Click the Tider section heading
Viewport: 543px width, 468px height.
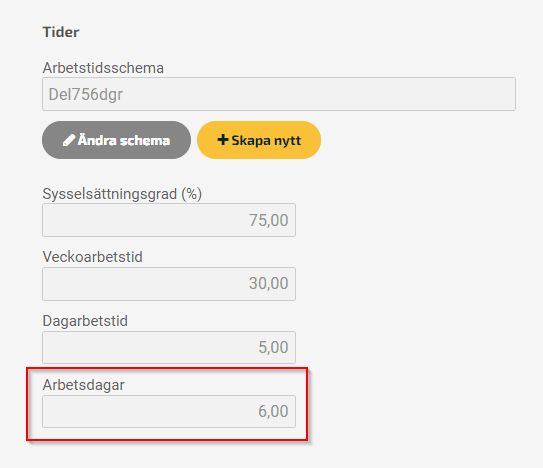pos(61,32)
